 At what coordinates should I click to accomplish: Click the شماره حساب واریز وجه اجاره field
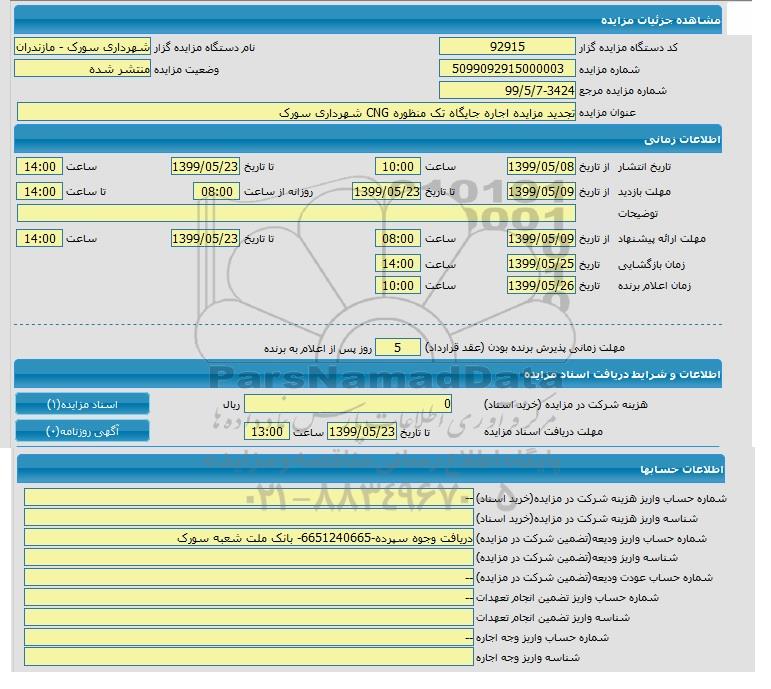[249, 637]
